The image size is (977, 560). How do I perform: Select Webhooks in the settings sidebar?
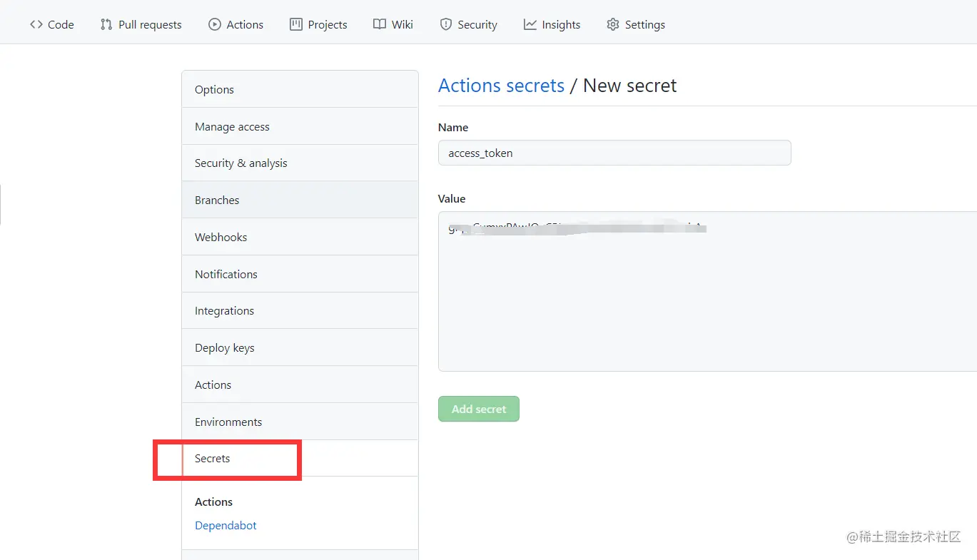coord(221,238)
